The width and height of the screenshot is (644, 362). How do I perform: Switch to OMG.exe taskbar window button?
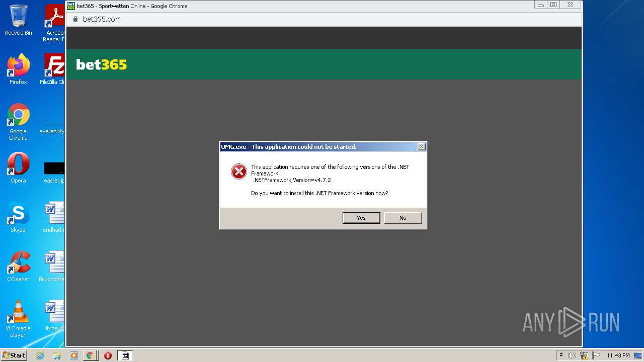coord(125,355)
